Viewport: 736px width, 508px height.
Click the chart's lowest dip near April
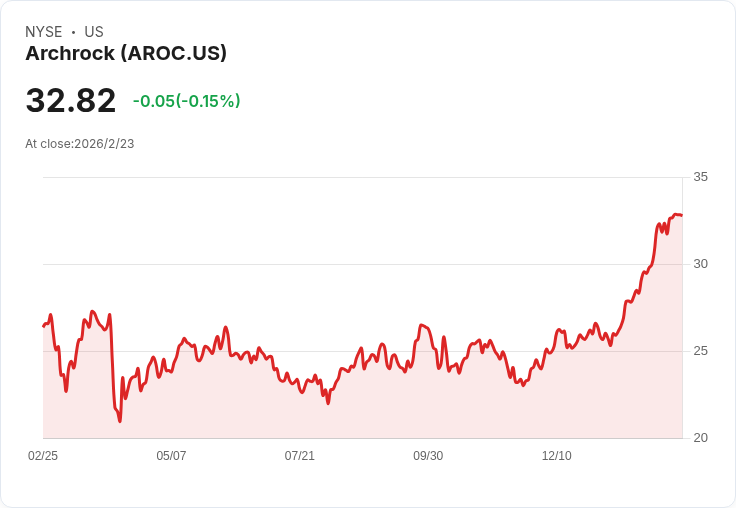[x=120, y=421]
